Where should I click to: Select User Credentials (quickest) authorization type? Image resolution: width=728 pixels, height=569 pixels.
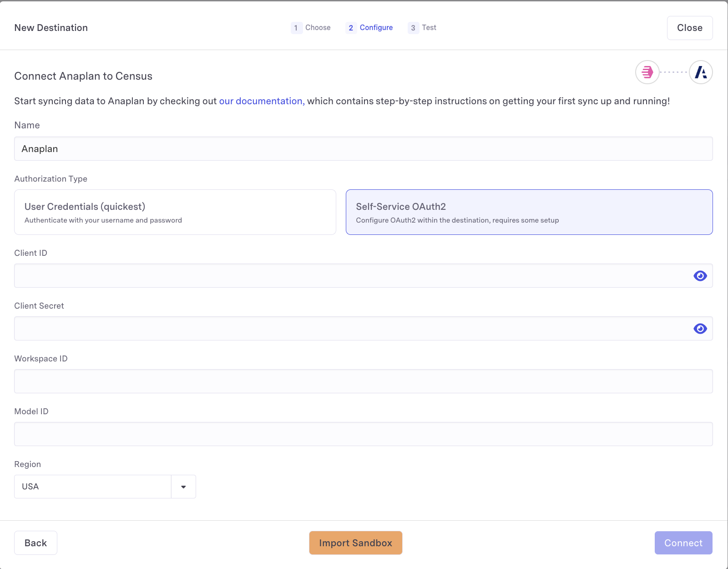click(x=175, y=212)
